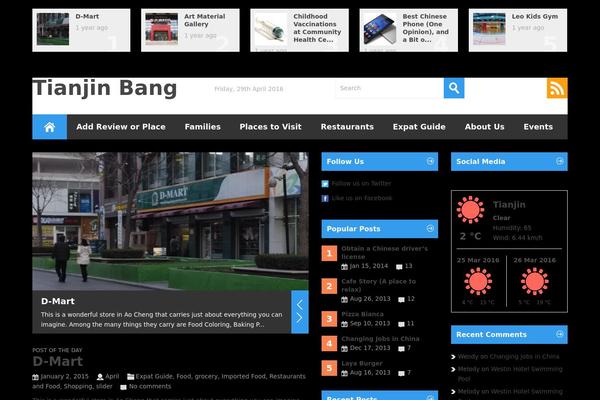
Task: Click the orange number 5 popular post badge
Action: point(329,368)
